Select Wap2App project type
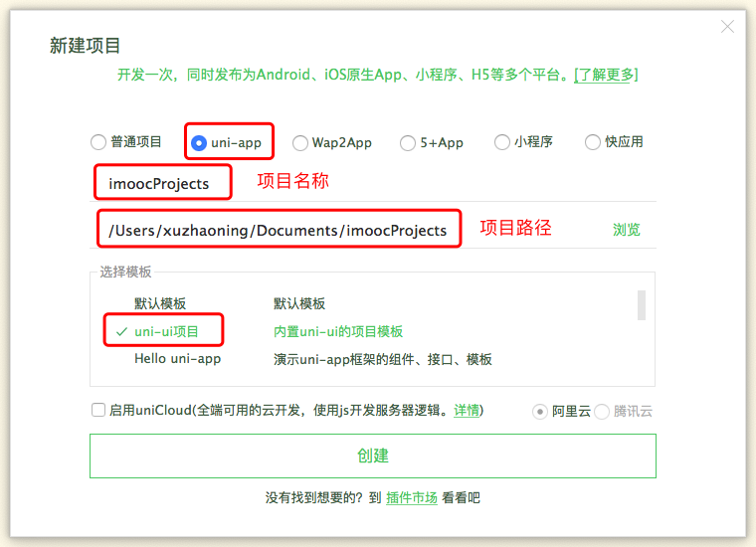 [x=300, y=143]
